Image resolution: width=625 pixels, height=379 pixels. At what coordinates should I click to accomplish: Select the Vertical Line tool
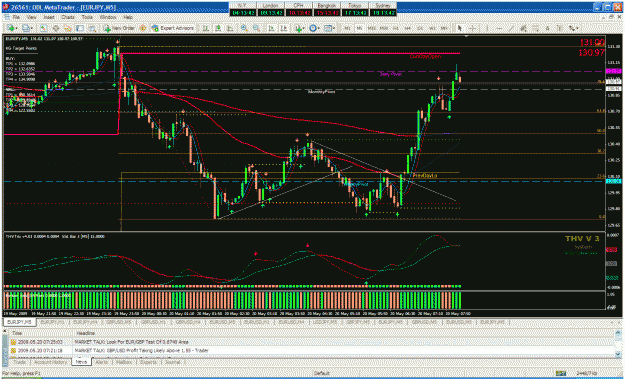click(x=487, y=28)
